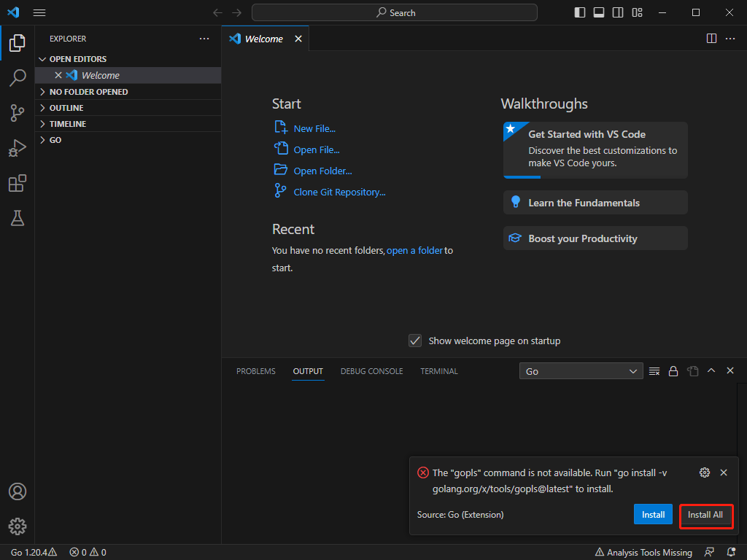Click errors and warnings count in status bar
This screenshot has height=560, width=747.
(88, 553)
